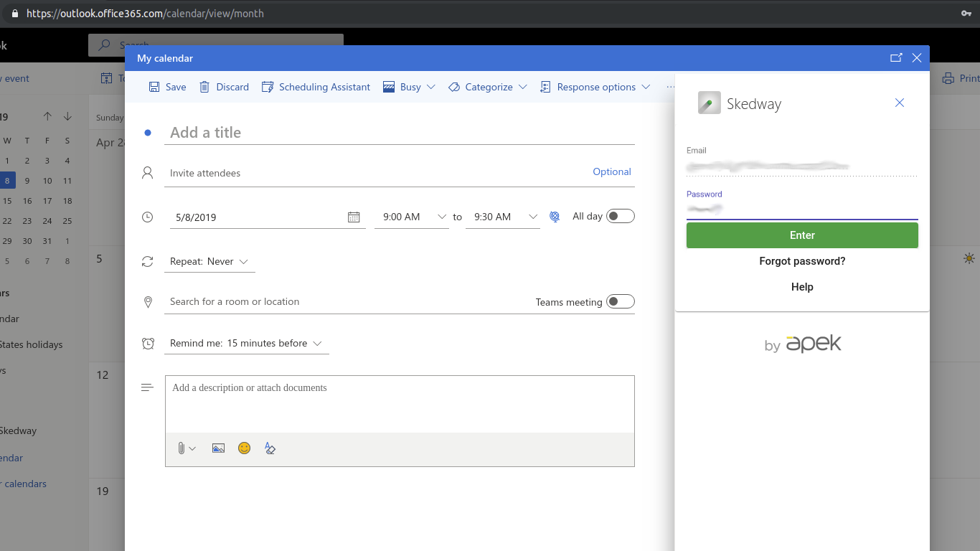980x551 pixels.
Task: Open the emoji picker smiley icon
Action: [245, 448]
